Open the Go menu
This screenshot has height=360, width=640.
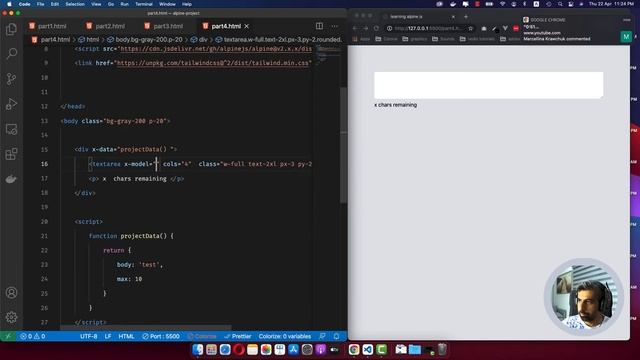pos(111,4)
